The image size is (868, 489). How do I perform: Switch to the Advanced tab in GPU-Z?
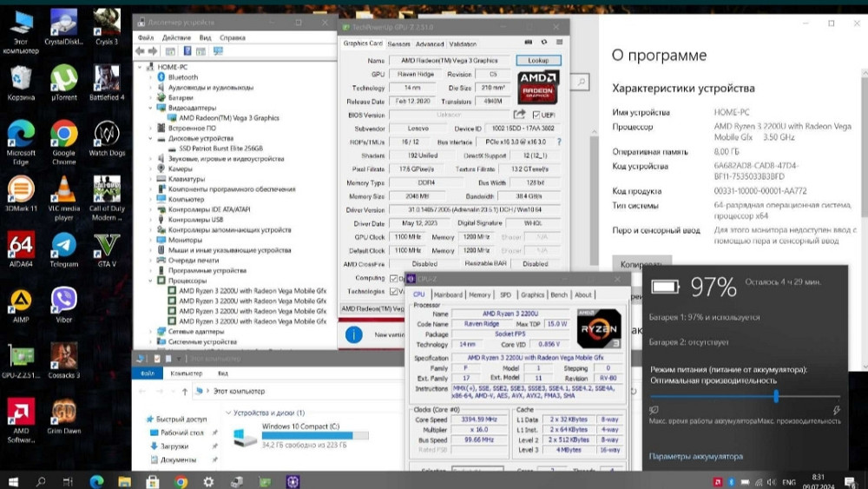coord(430,43)
